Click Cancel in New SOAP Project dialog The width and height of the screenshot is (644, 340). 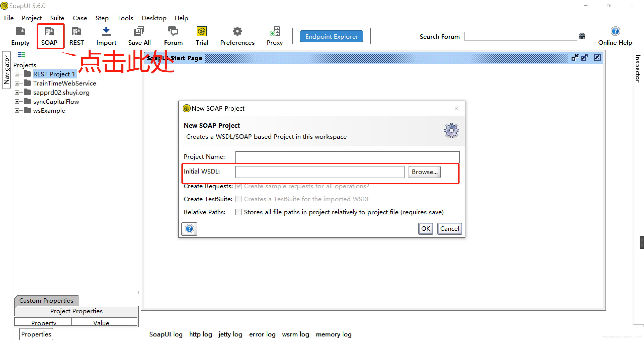pos(449,229)
